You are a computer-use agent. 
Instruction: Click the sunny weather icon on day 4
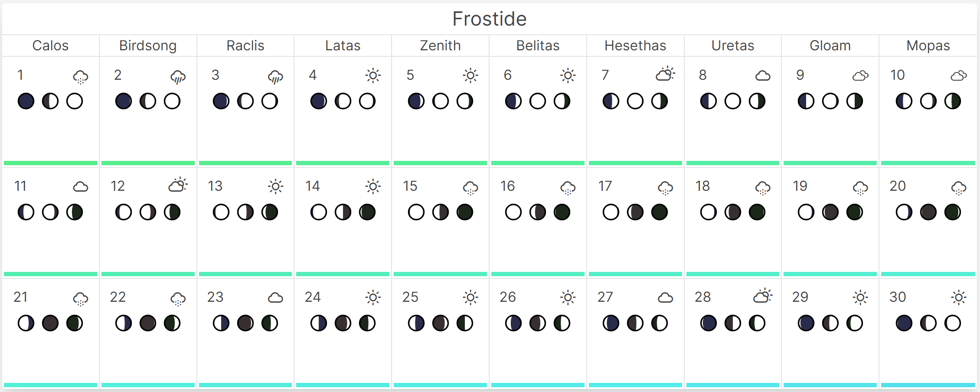tap(373, 75)
